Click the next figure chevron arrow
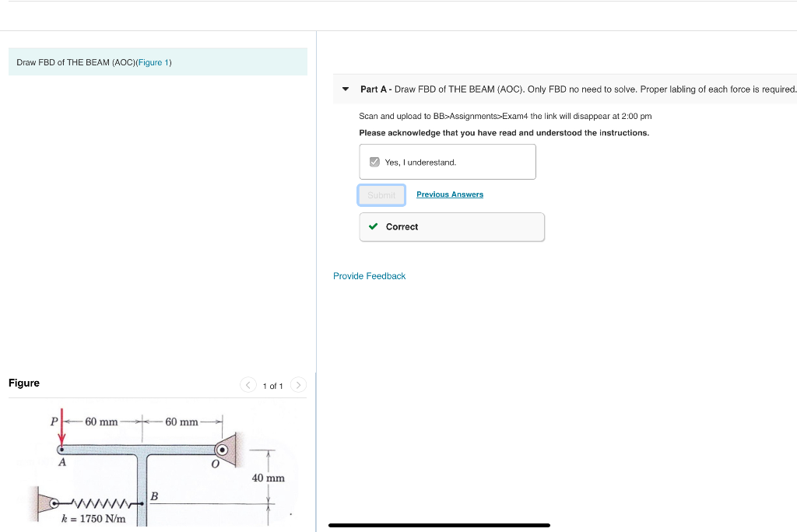This screenshot has width=797, height=532. click(x=298, y=384)
